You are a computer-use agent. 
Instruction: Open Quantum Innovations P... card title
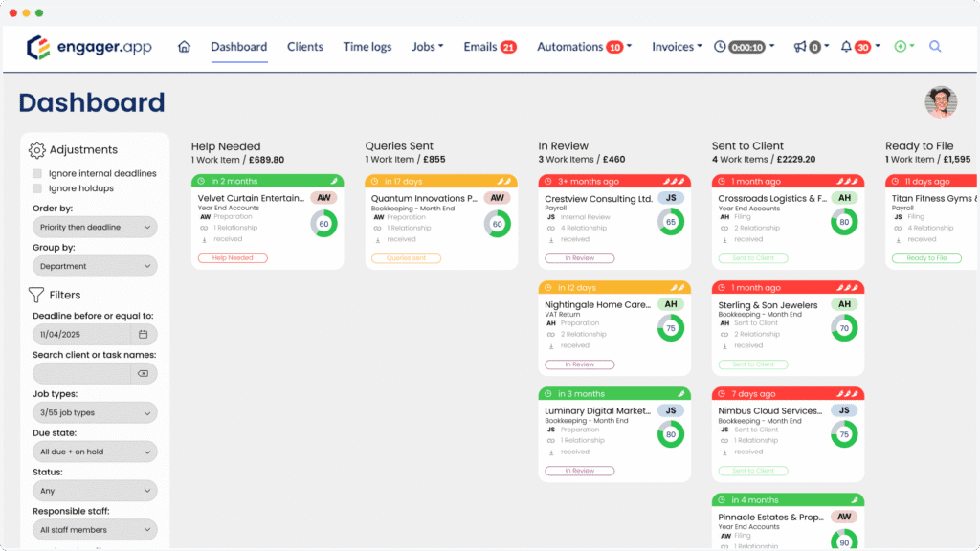click(424, 198)
